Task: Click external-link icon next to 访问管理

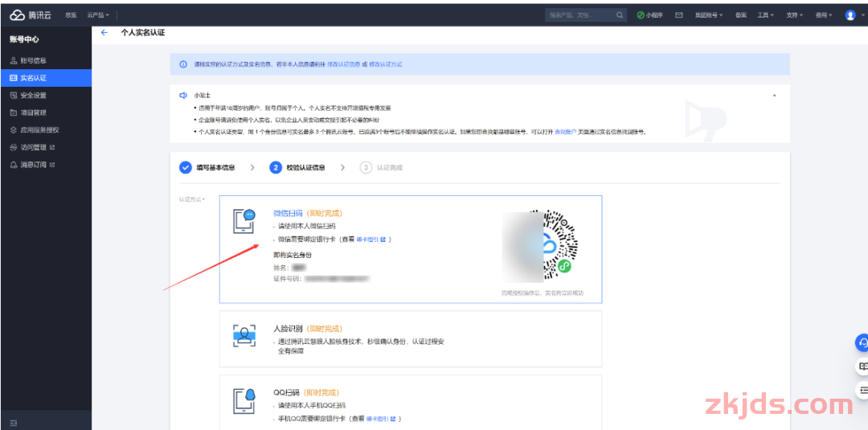Action: 52,147
